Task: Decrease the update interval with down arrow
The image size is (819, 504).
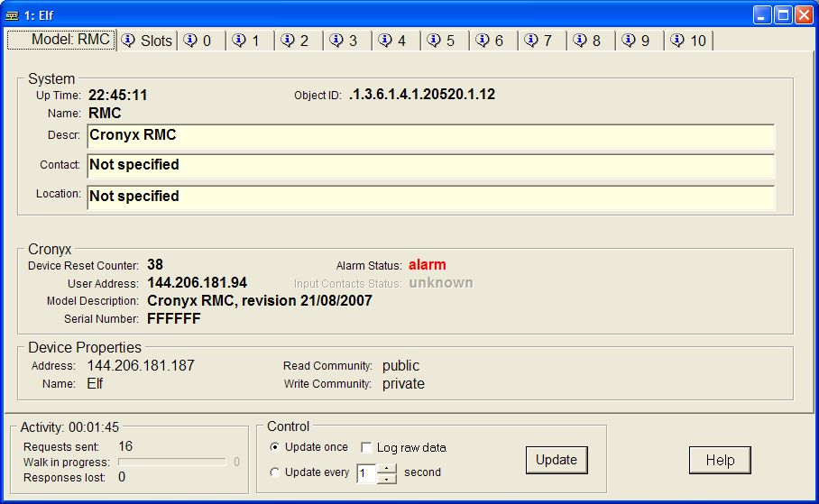Action: [387, 479]
